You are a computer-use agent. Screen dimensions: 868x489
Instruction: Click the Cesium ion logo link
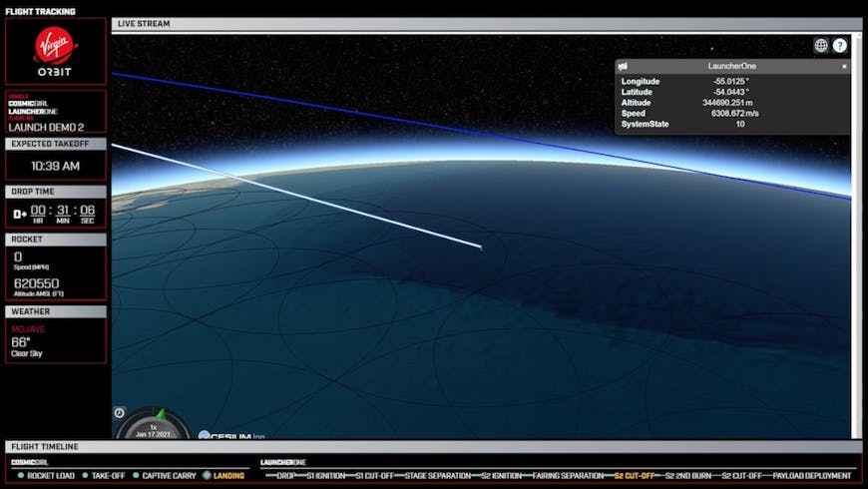231,436
